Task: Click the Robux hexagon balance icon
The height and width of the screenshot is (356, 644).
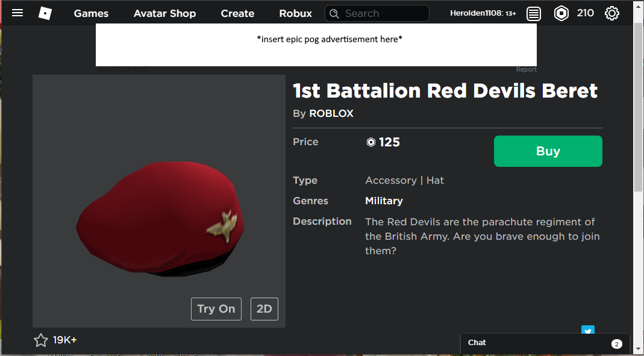Action: (561, 13)
